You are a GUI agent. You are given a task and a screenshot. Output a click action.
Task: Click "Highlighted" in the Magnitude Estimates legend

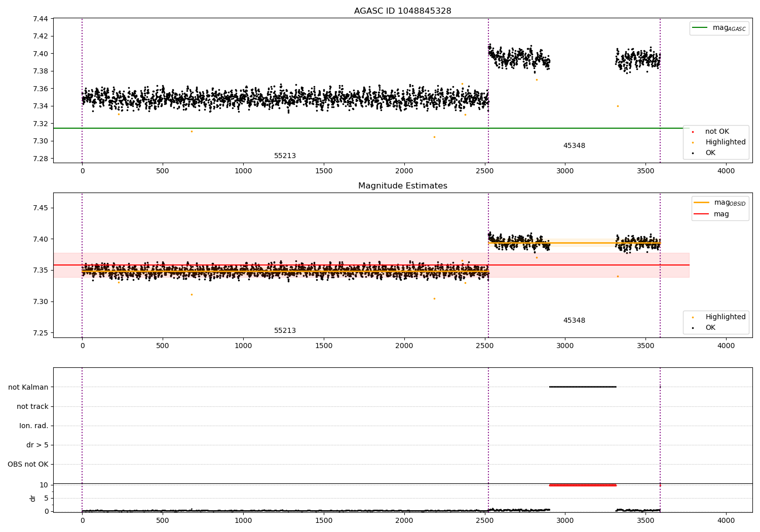coord(725,317)
